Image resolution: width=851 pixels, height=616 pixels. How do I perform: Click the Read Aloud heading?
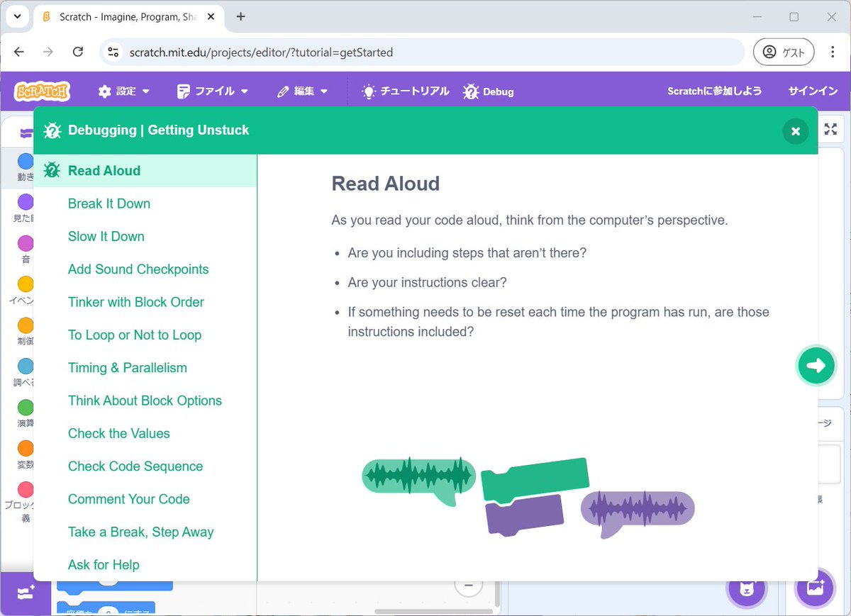(386, 184)
